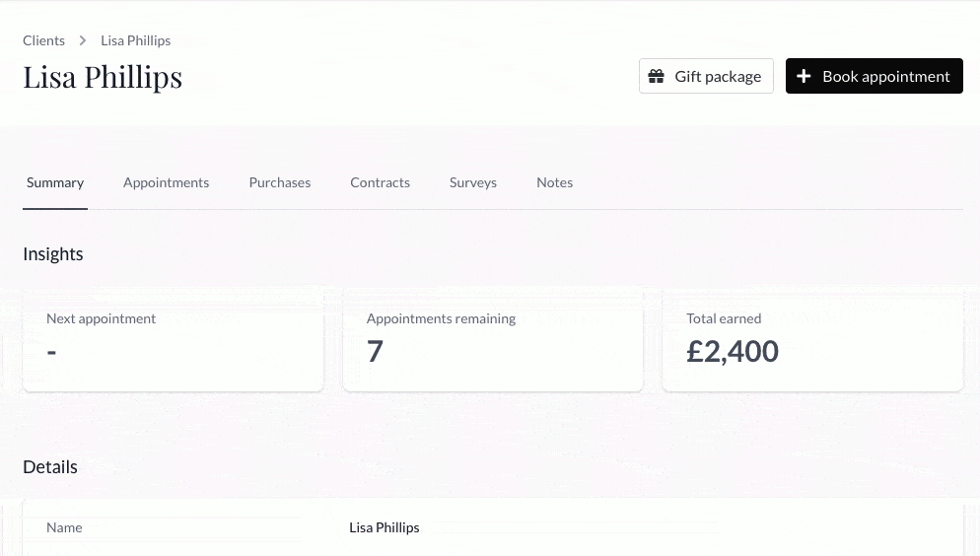Open the Notes tab
The width and height of the screenshot is (980, 556).
coord(554,182)
